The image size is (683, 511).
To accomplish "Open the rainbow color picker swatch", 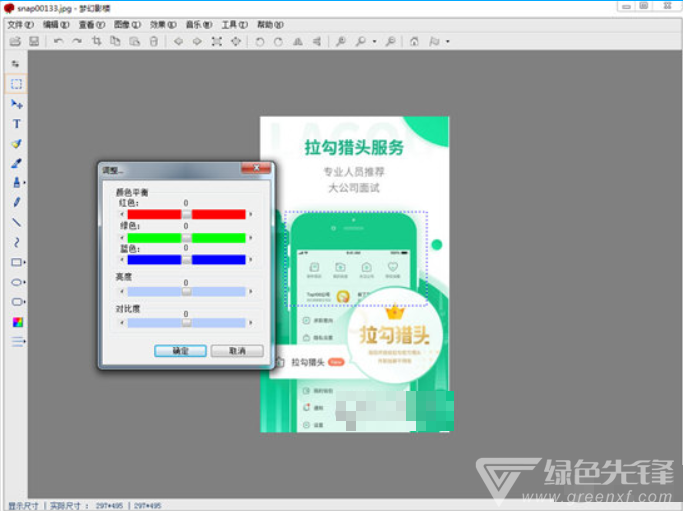I will click(17, 322).
